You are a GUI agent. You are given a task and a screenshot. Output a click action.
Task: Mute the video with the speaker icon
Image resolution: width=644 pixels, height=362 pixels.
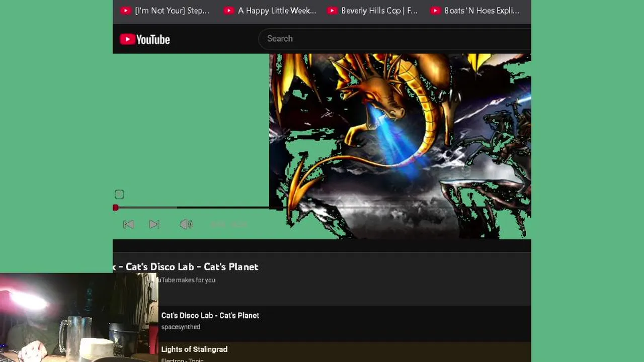pos(186,224)
